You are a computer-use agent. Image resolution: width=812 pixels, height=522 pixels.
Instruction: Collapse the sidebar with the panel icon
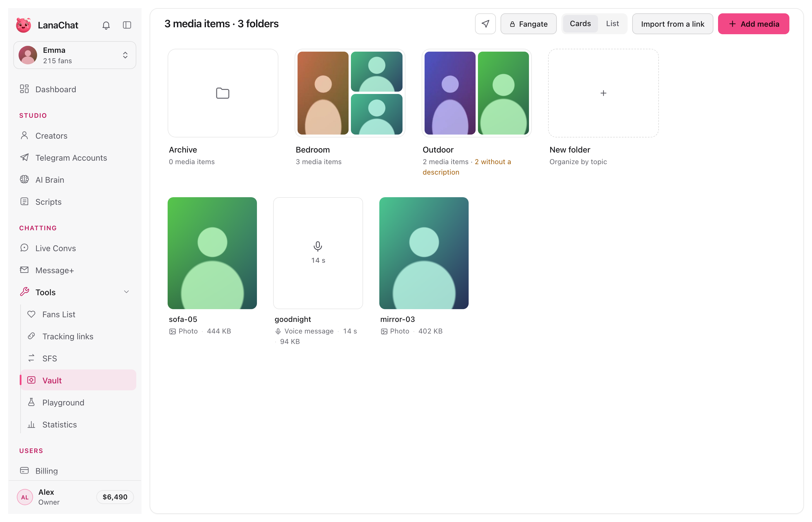coord(127,25)
